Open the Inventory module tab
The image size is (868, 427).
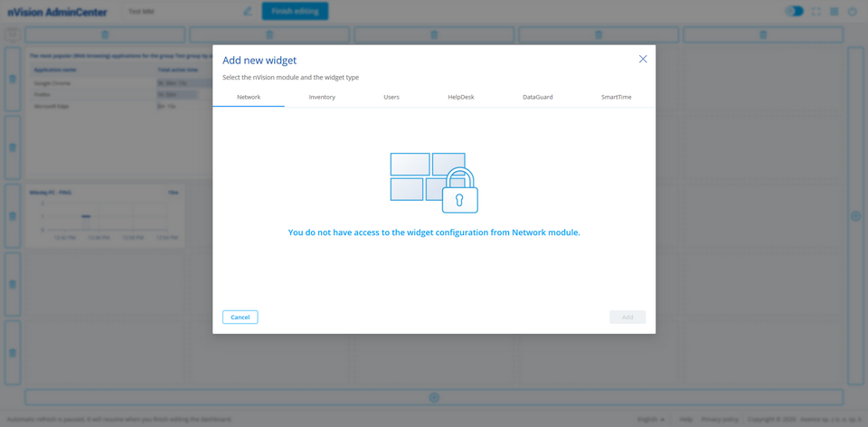pos(322,97)
